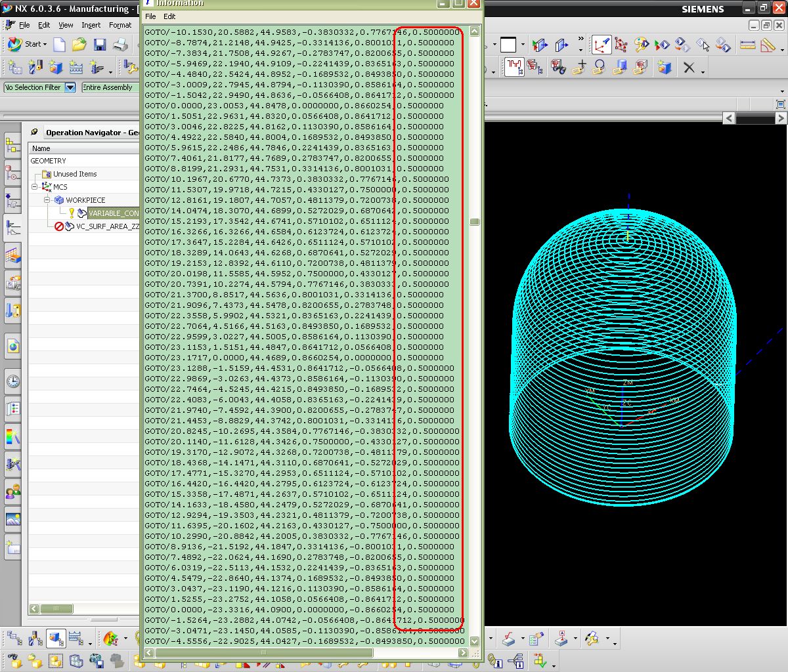Click the Information window vertical scrollbar thumb
The image size is (788, 672).
click(475, 222)
